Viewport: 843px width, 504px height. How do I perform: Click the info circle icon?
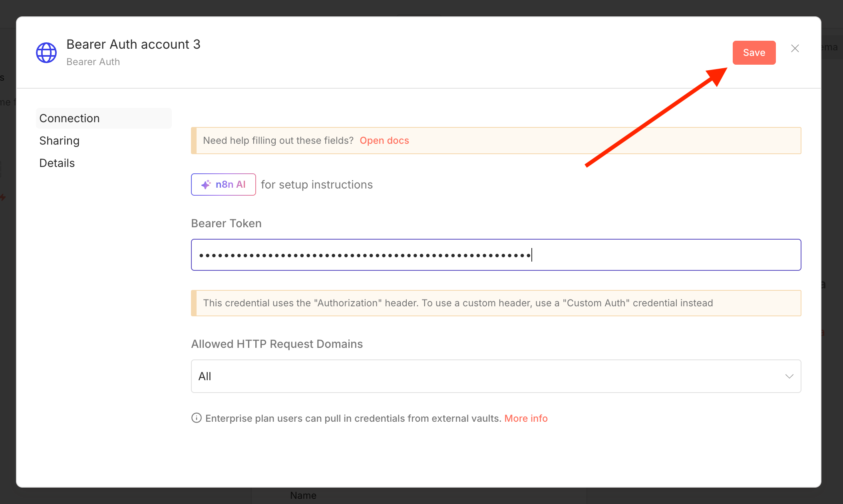pyautogui.click(x=196, y=418)
